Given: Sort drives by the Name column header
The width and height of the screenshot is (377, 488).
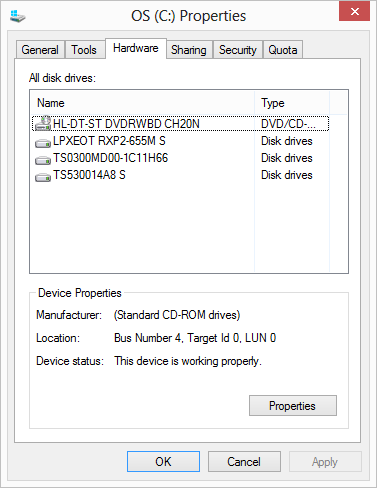Looking at the screenshot, I should pyautogui.click(x=142, y=103).
